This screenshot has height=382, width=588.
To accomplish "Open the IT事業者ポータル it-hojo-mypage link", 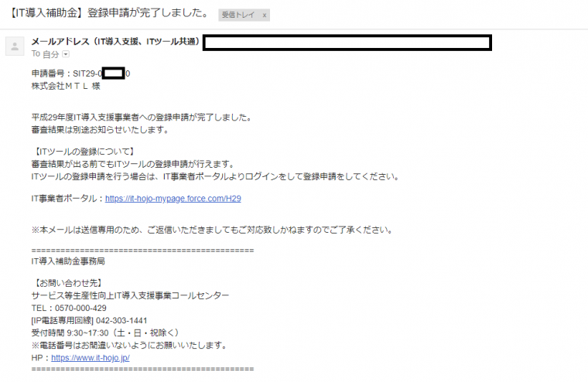I will coord(173,199).
